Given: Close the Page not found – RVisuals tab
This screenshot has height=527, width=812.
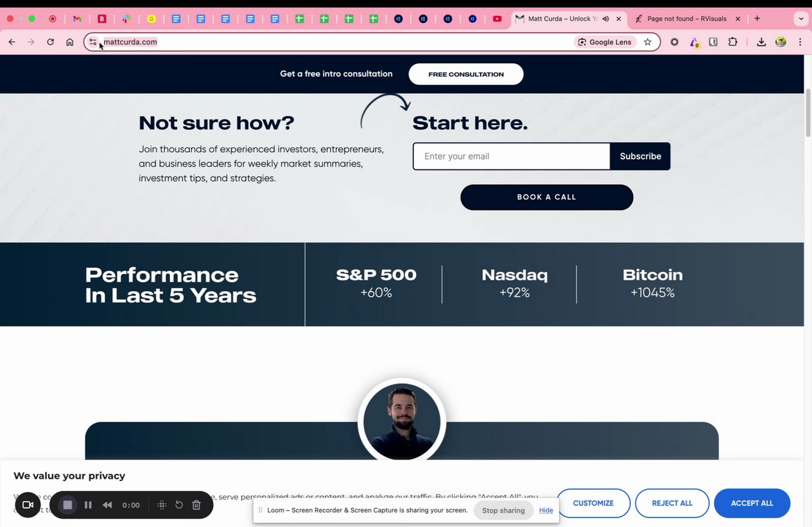Looking at the screenshot, I should coord(738,19).
